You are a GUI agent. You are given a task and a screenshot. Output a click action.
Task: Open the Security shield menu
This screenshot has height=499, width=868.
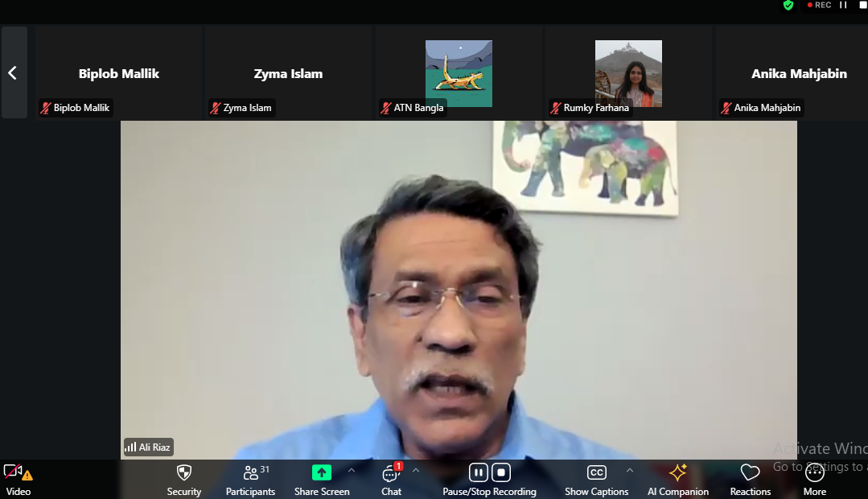pos(183,480)
